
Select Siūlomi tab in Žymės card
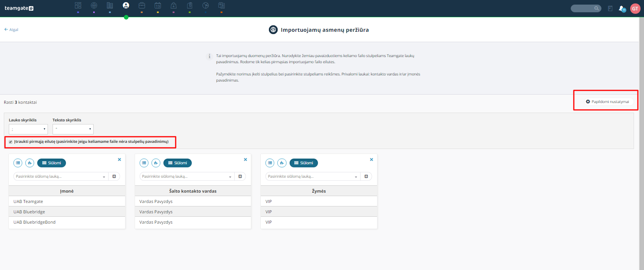tap(304, 163)
